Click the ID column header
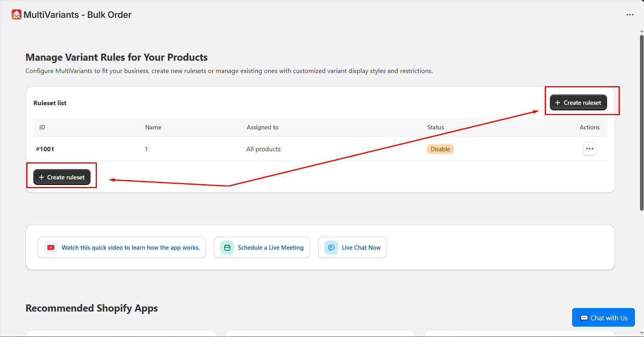 (x=42, y=127)
